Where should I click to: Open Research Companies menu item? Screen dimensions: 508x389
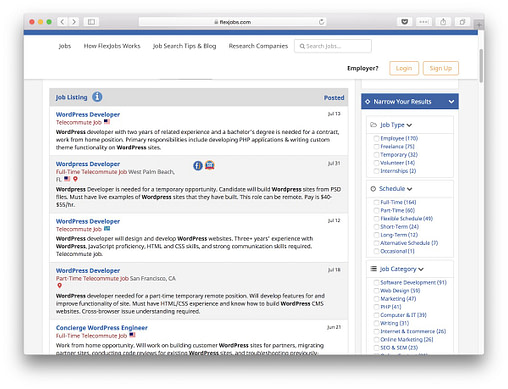point(258,46)
